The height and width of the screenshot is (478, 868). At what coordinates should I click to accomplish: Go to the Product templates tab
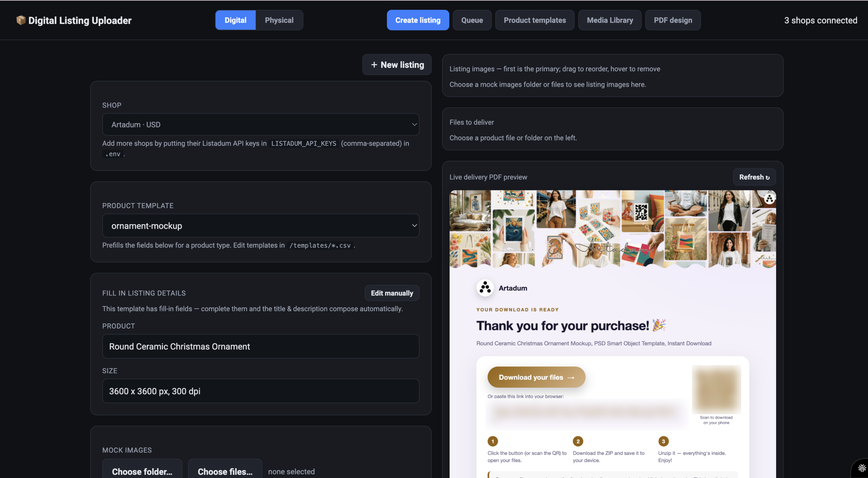click(535, 20)
